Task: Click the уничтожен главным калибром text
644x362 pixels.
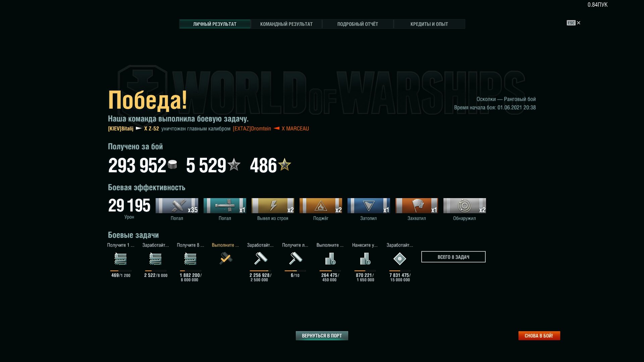Action: tap(196, 129)
